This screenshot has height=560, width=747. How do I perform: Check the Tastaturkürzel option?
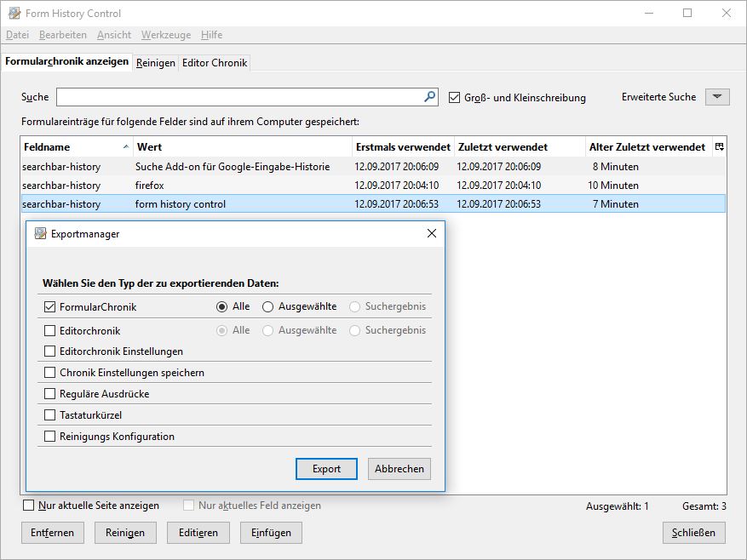49,415
